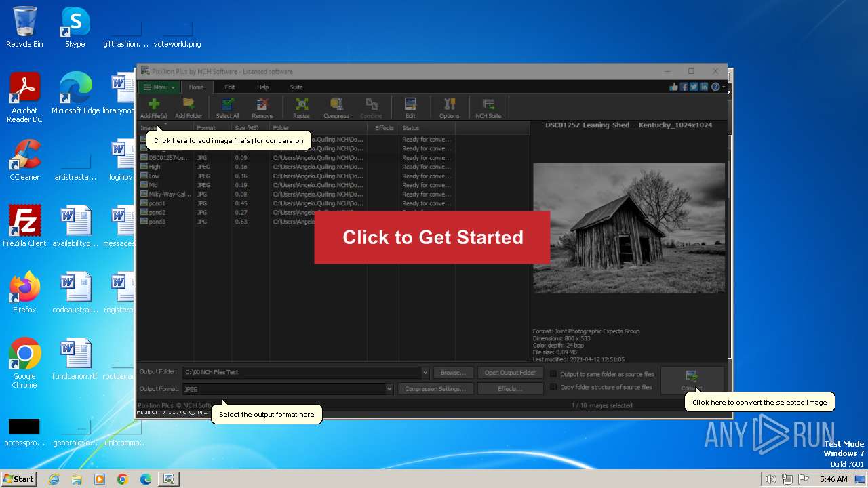Viewport: 868px width, 488px height.
Task: Open the help icon dropdown arrow
Action: click(x=724, y=87)
